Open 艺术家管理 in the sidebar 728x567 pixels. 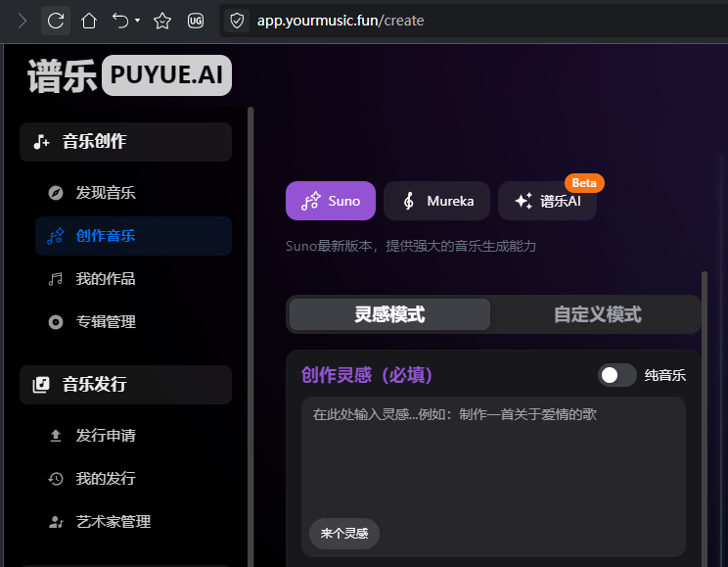(133, 521)
